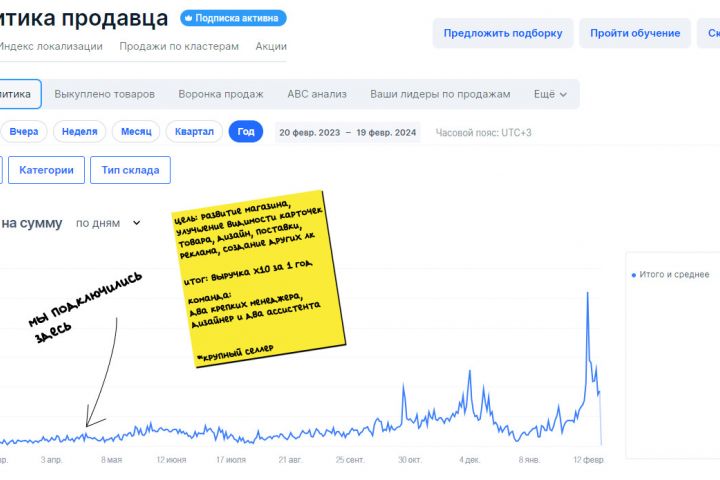Open the 'по дням' grouping dropdown

tap(111, 223)
